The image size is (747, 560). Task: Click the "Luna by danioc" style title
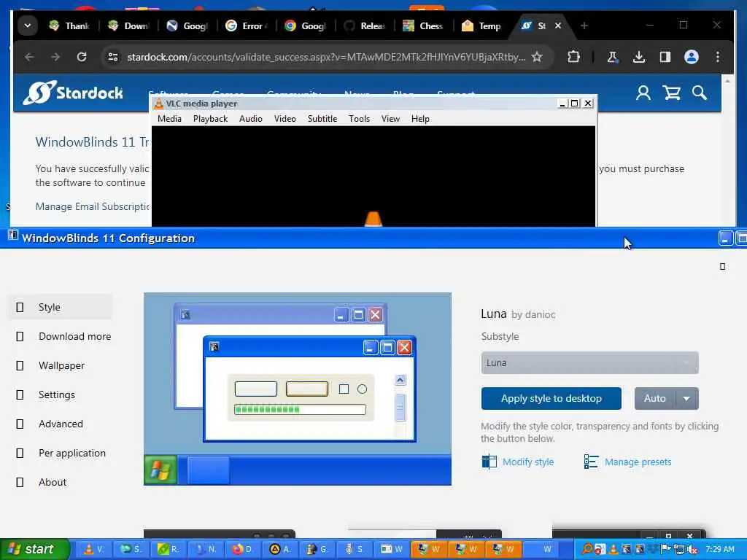[x=518, y=314]
